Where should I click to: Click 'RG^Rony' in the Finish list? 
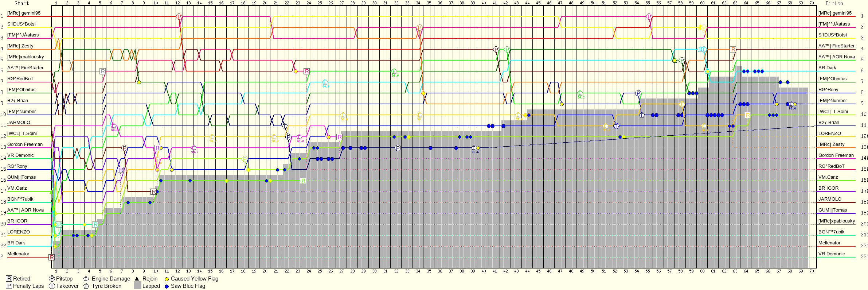tap(828, 90)
